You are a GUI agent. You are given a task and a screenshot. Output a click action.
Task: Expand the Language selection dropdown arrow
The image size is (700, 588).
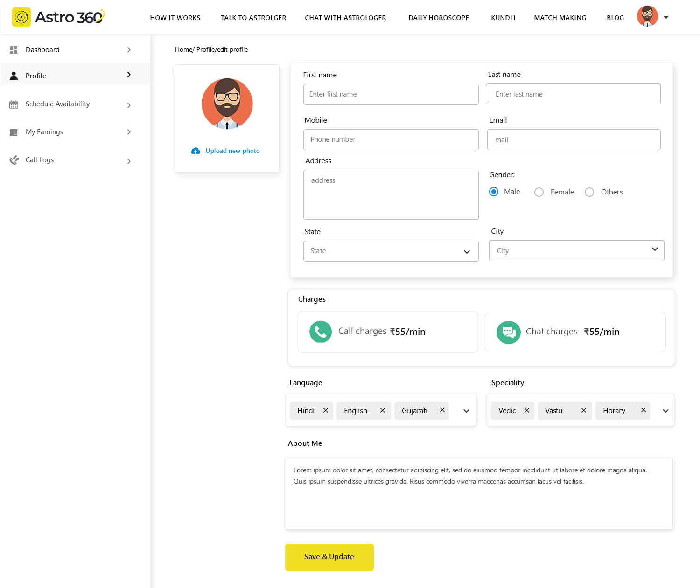coord(466,411)
